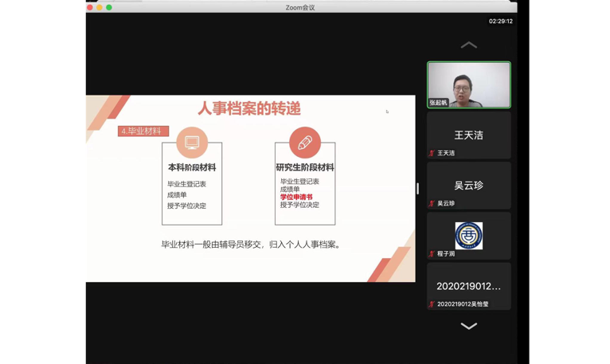This screenshot has width=610, height=364.
Task: Click muted microphone icon next to 王天洁
Action: click(432, 153)
